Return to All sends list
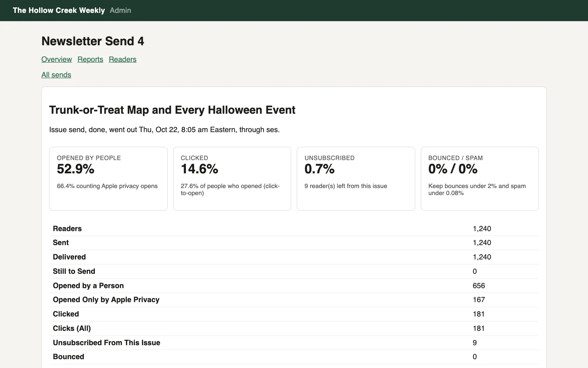 [x=56, y=75]
